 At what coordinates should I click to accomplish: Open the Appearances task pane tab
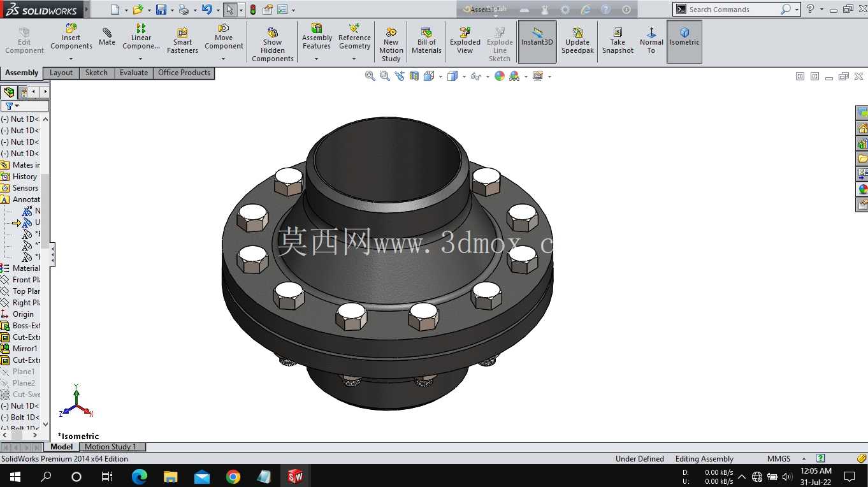(862, 189)
